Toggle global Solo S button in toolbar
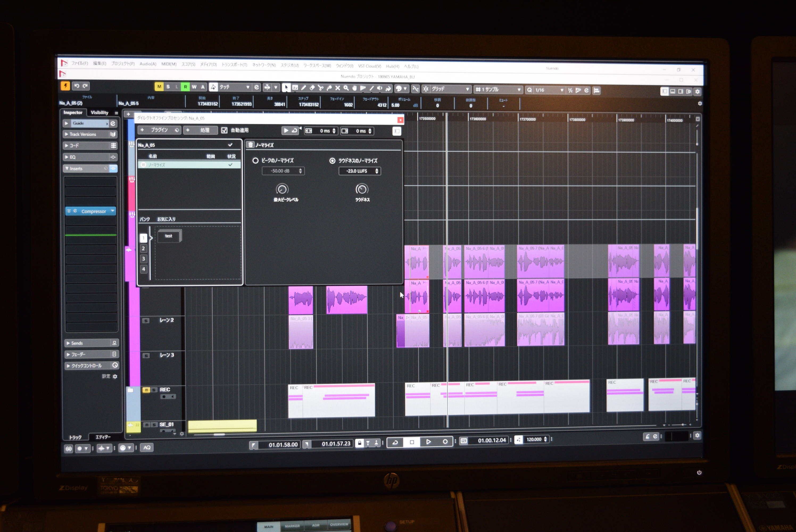796x532 pixels. (168, 86)
